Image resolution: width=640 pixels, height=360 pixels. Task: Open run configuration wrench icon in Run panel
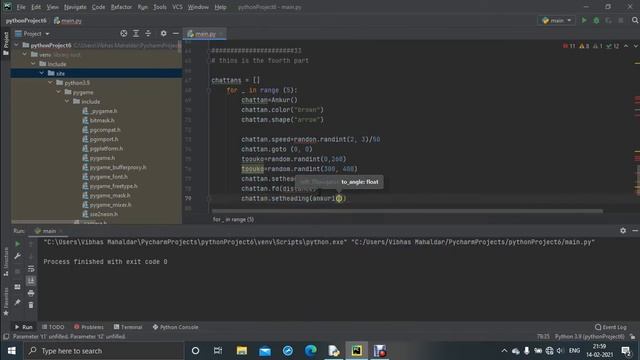[17, 256]
